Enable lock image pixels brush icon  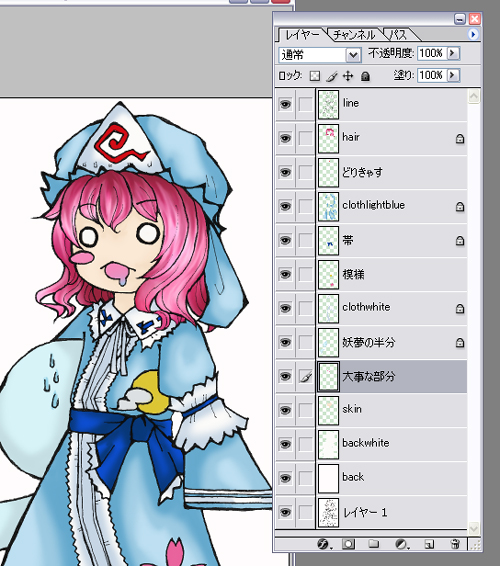point(331,76)
